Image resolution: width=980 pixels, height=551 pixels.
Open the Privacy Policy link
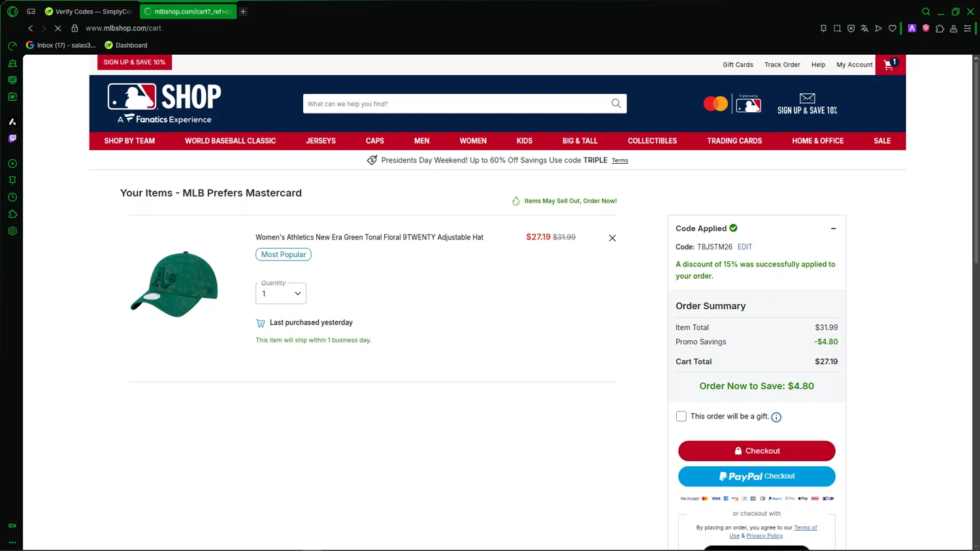[764, 536]
